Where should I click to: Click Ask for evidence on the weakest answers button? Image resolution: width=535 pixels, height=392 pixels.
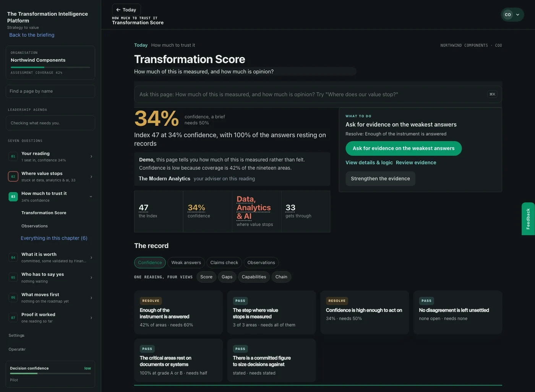(x=404, y=148)
